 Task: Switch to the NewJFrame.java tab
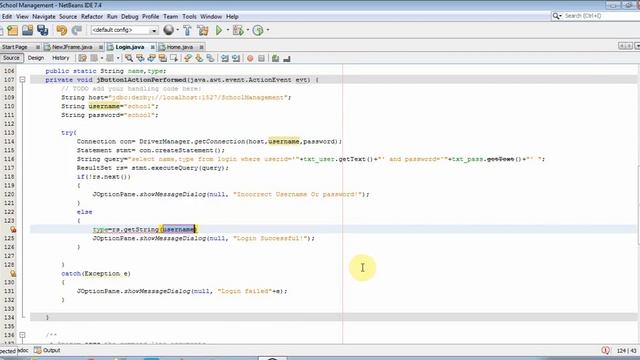pyautogui.click(x=72, y=47)
